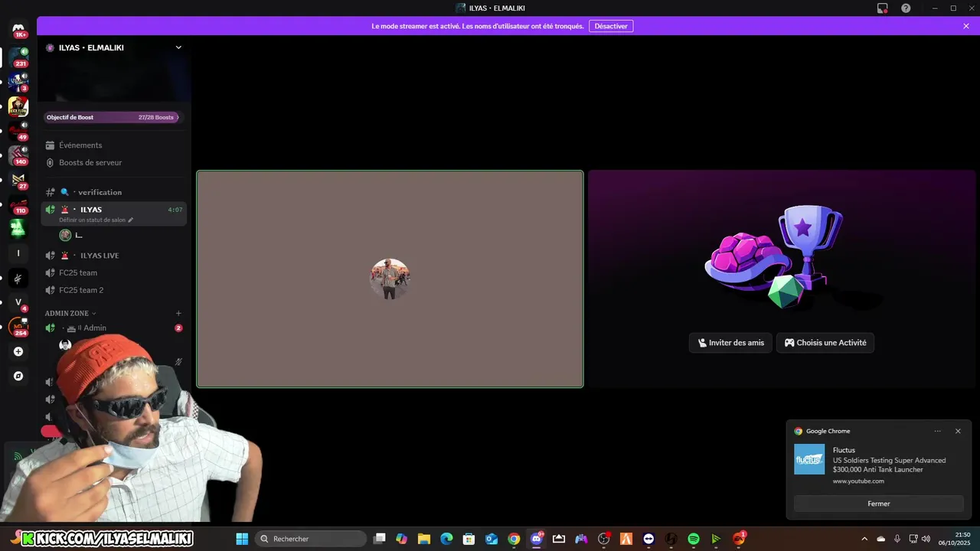
Task: Open ILYAS ELMALIKI server dropdown menu
Action: pos(178,47)
